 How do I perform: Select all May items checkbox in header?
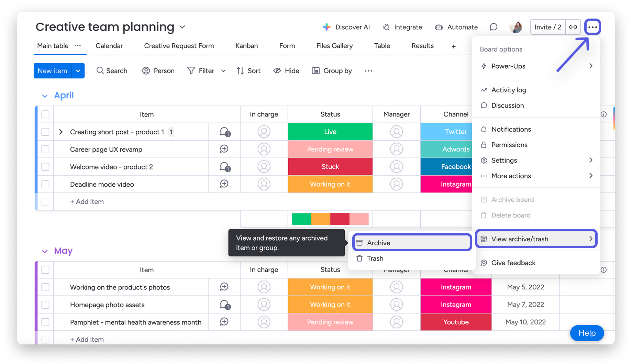(x=45, y=270)
